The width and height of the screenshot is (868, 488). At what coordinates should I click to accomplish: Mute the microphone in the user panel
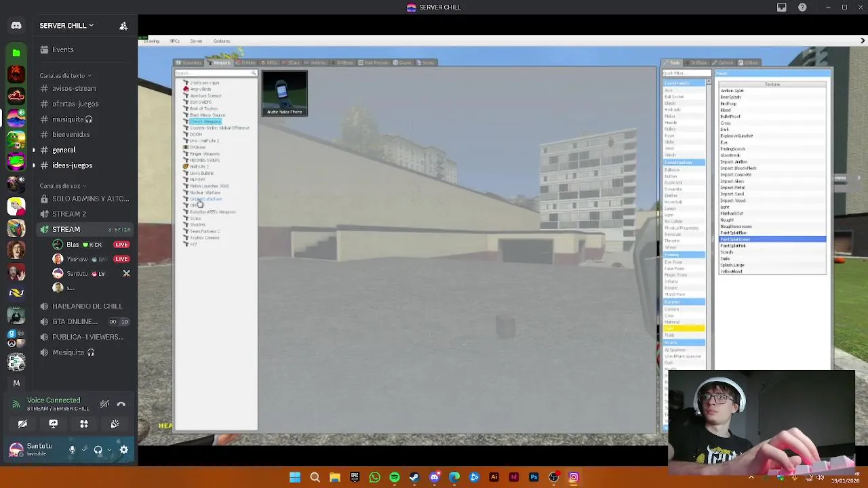click(72, 449)
